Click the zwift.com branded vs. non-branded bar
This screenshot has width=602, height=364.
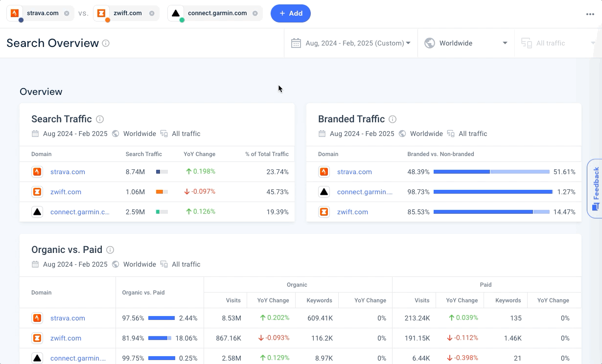tap(491, 212)
